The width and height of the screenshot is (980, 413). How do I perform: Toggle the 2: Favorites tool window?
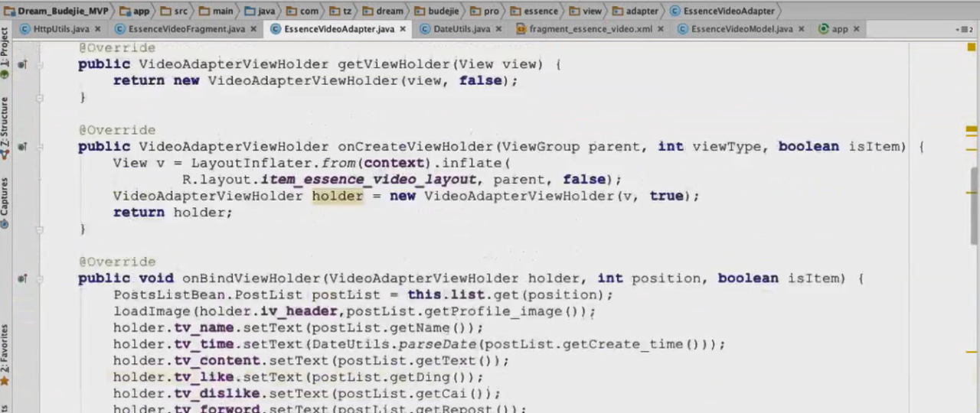[5, 355]
